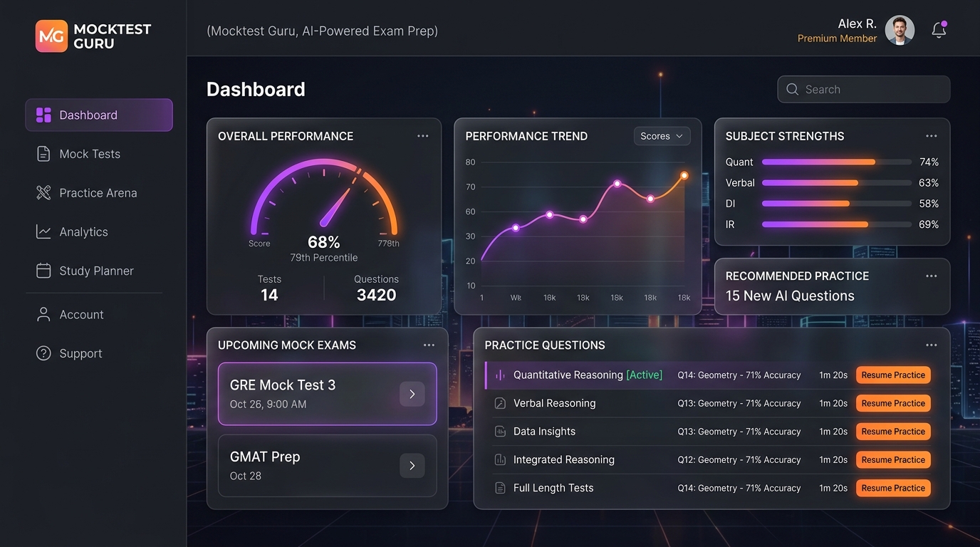
Task: Click the Quantitative Reasoning row icon
Action: (x=500, y=375)
